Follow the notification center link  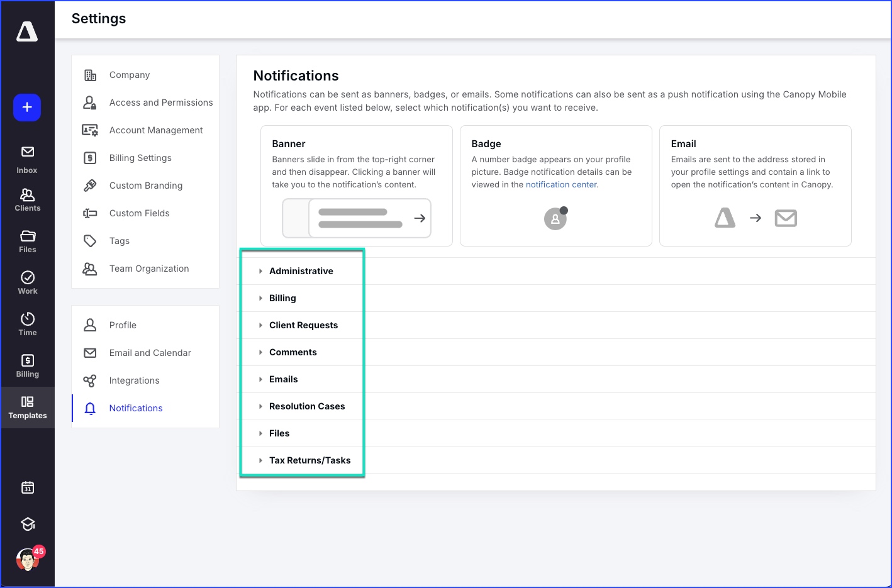[561, 184]
